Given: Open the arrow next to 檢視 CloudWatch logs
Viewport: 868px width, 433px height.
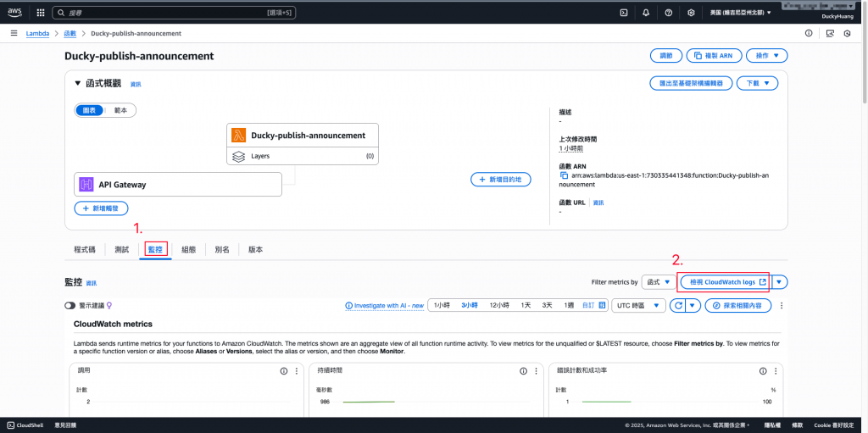Looking at the screenshot, I should (x=780, y=282).
